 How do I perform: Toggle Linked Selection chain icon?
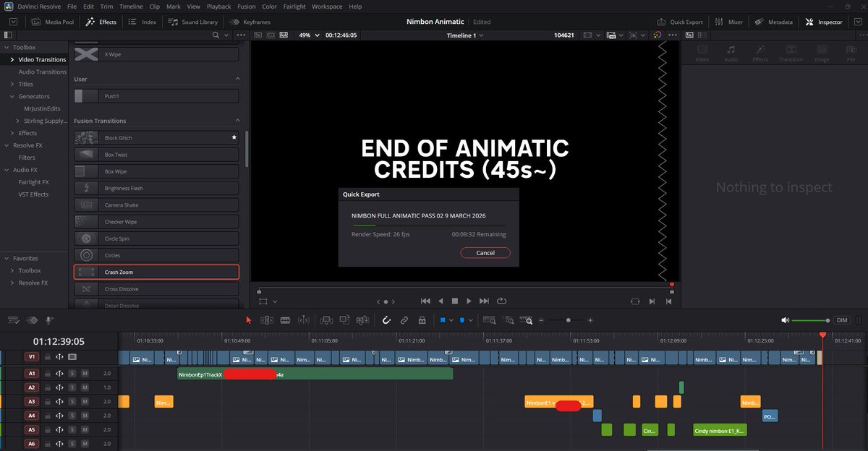404,319
